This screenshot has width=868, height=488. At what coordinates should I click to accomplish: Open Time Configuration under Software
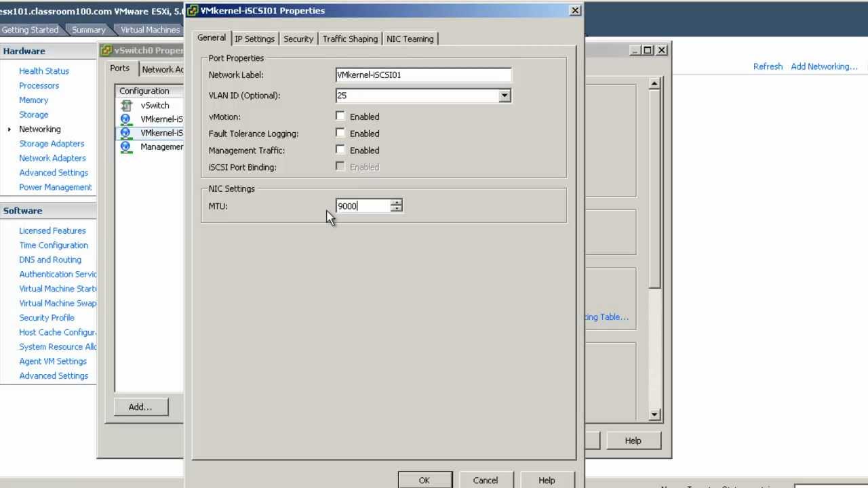[54, 245]
